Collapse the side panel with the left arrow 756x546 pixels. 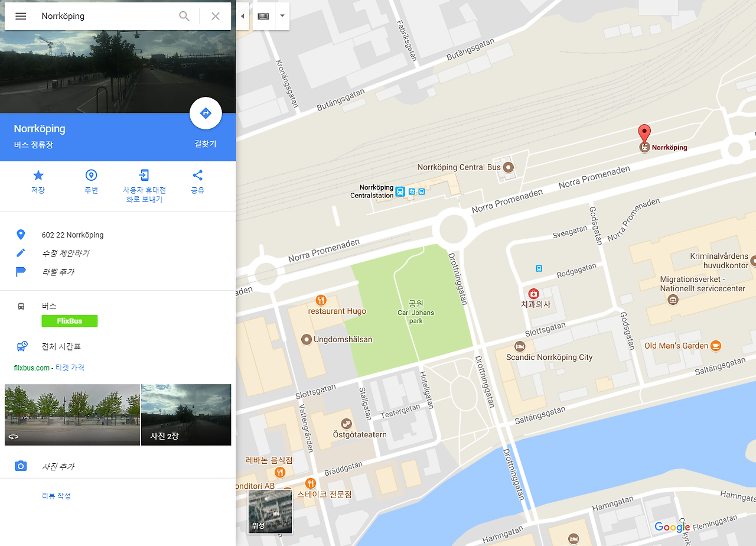(242, 17)
